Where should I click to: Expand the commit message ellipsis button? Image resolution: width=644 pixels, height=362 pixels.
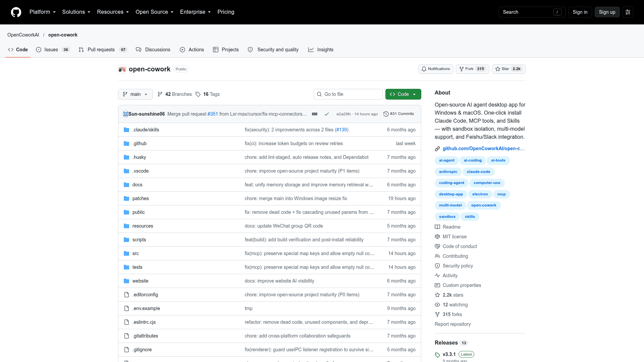[315, 114]
